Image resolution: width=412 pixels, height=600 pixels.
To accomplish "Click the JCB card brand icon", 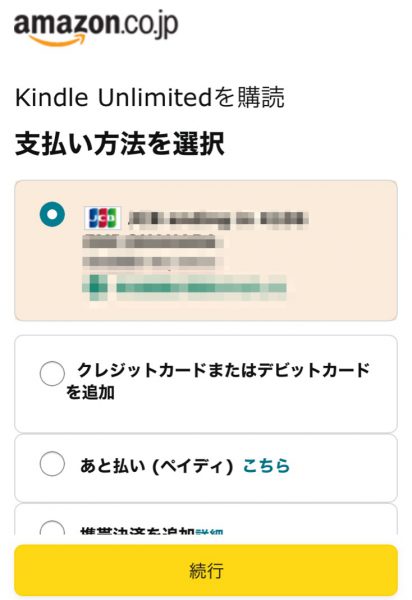I will (x=102, y=218).
